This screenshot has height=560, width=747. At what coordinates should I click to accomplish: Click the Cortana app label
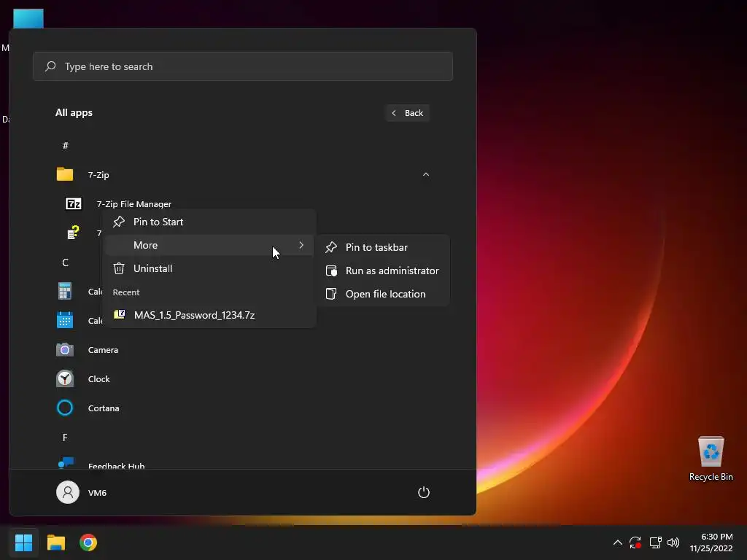[104, 408]
